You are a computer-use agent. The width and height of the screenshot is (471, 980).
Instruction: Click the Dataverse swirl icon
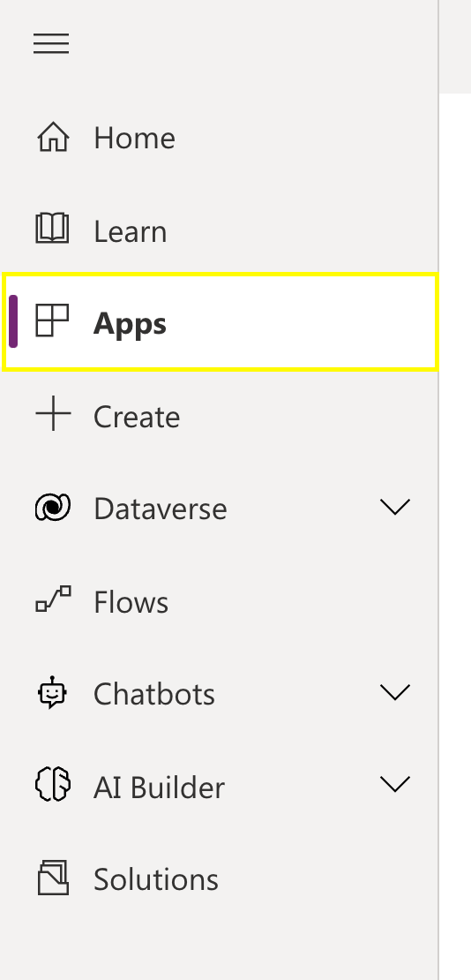click(x=53, y=507)
